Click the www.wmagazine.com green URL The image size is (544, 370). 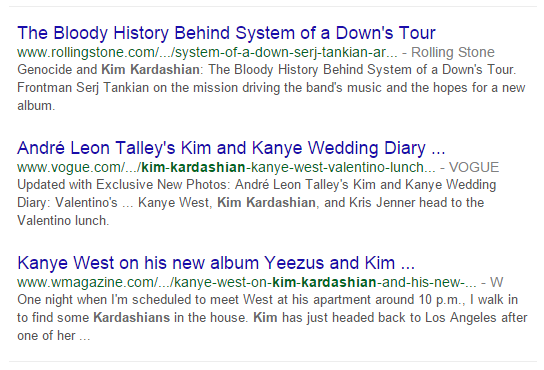point(247,282)
